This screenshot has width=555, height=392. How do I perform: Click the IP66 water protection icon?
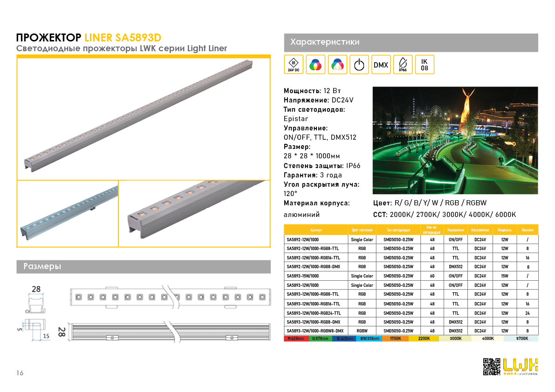(403, 65)
